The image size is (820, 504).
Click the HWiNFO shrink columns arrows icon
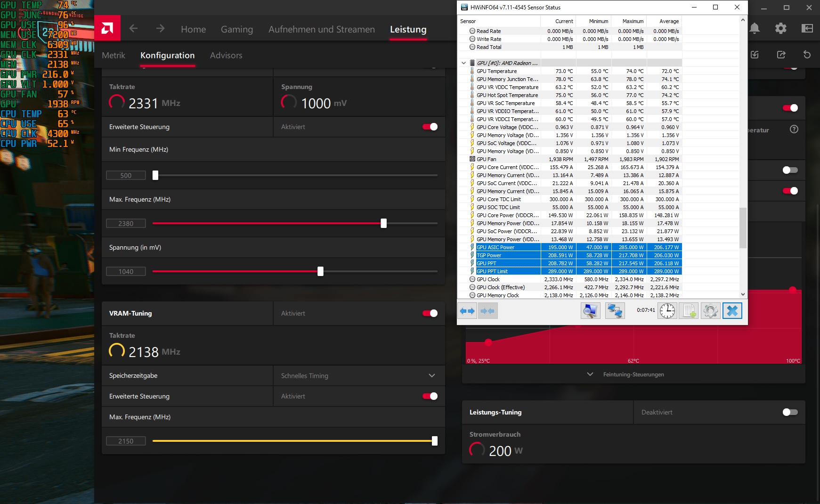point(488,311)
